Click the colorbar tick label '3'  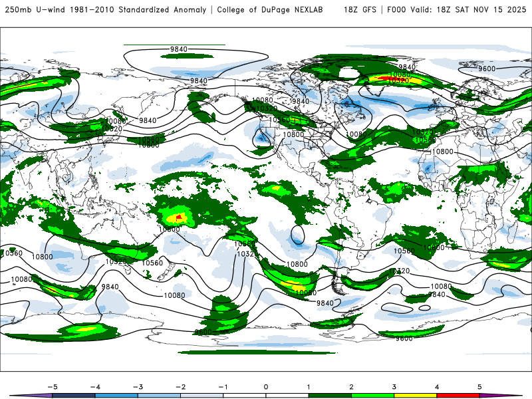click(394, 387)
